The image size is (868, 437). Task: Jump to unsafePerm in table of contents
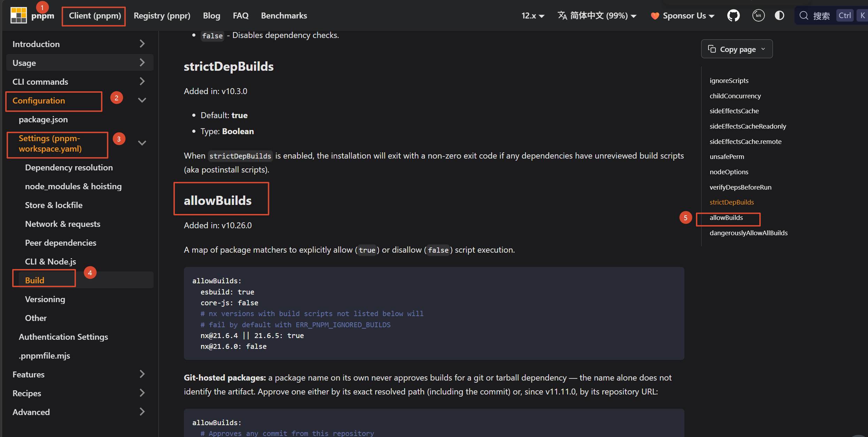click(727, 156)
